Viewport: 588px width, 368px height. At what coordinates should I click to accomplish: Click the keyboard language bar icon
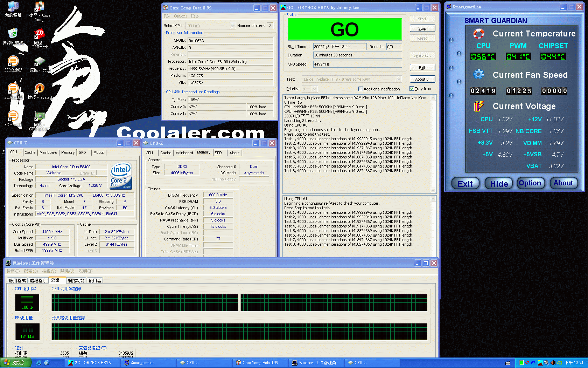(x=508, y=363)
